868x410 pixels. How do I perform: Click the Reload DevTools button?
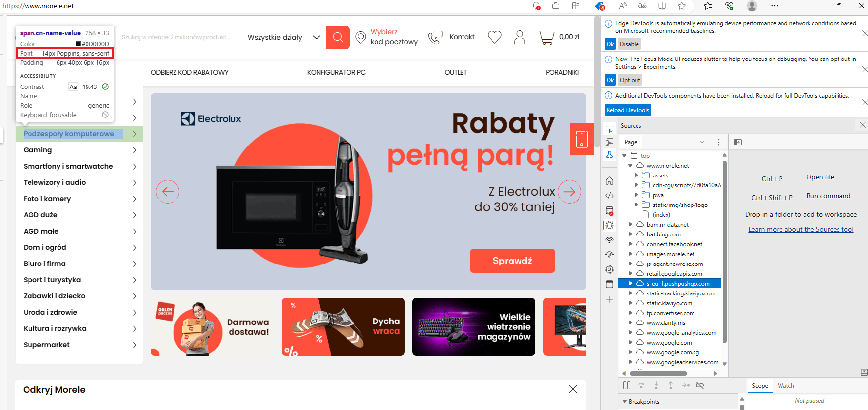tap(628, 110)
